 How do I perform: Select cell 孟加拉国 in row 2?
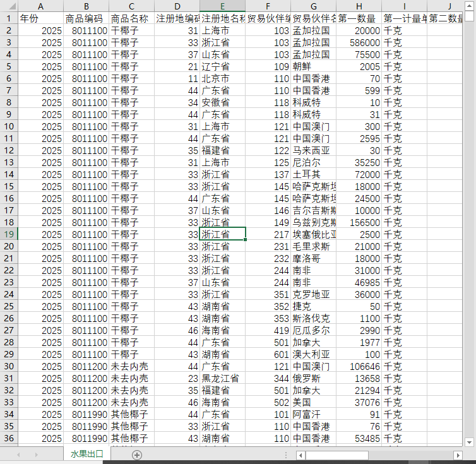[x=313, y=30]
